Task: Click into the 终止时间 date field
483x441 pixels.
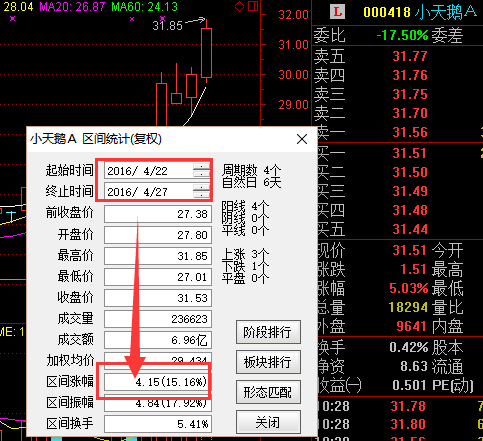Action: click(148, 192)
